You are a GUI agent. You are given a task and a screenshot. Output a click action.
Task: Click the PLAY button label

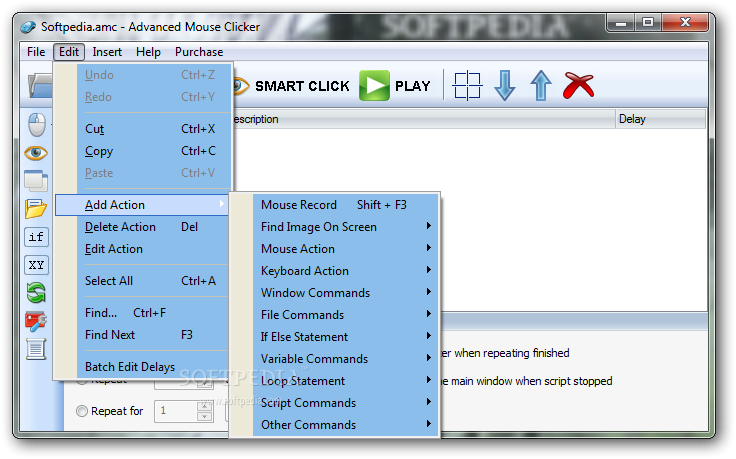coord(413,86)
